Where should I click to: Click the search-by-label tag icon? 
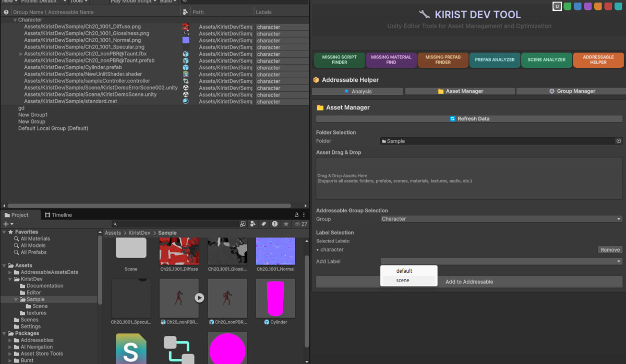point(264,224)
